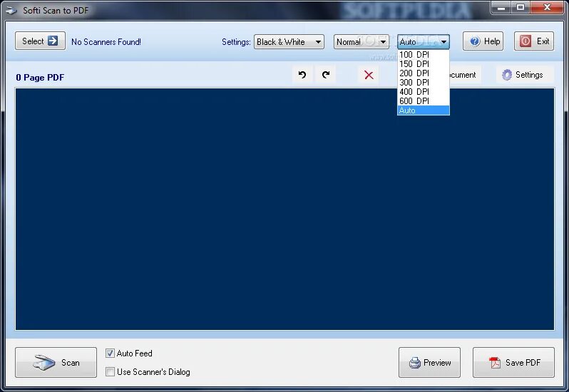Pick the highlighted Auto resolution option
The height and width of the screenshot is (392, 569).
coord(423,110)
